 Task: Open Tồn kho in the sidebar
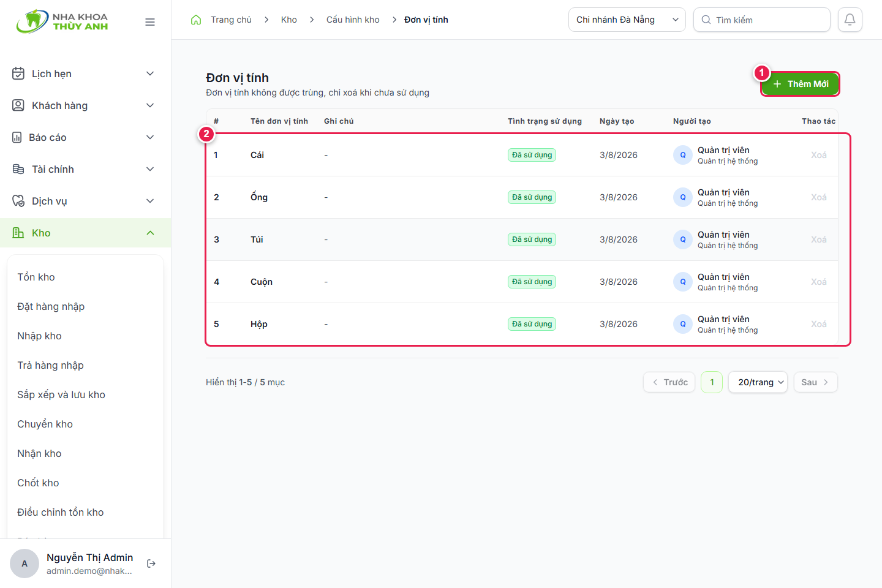(x=36, y=277)
